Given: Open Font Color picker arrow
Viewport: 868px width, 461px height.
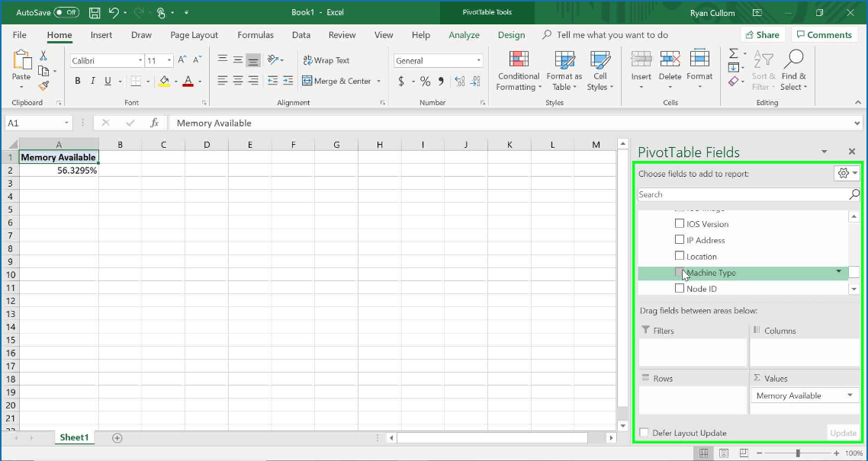Looking at the screenshot, I should pos(200,82).
